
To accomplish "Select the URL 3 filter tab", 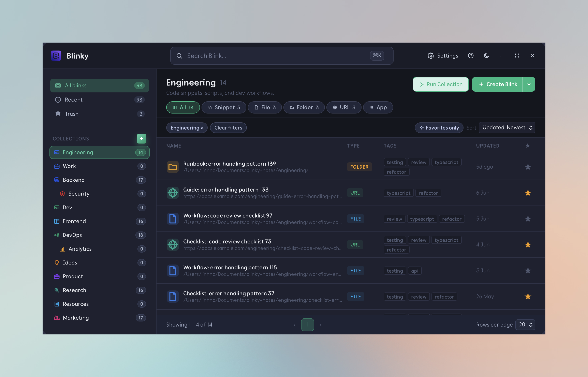I will (344, 107).
